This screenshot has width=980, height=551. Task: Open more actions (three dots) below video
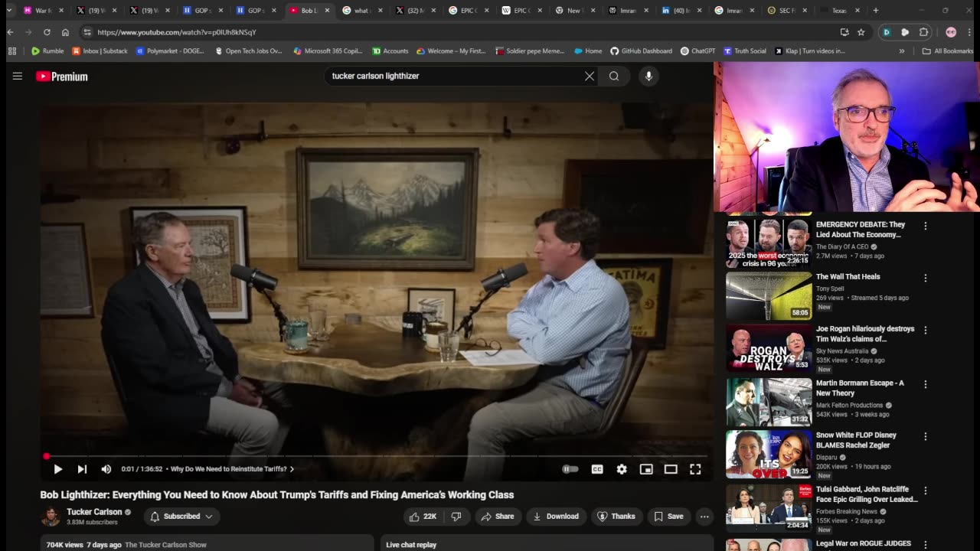(704, 517)
